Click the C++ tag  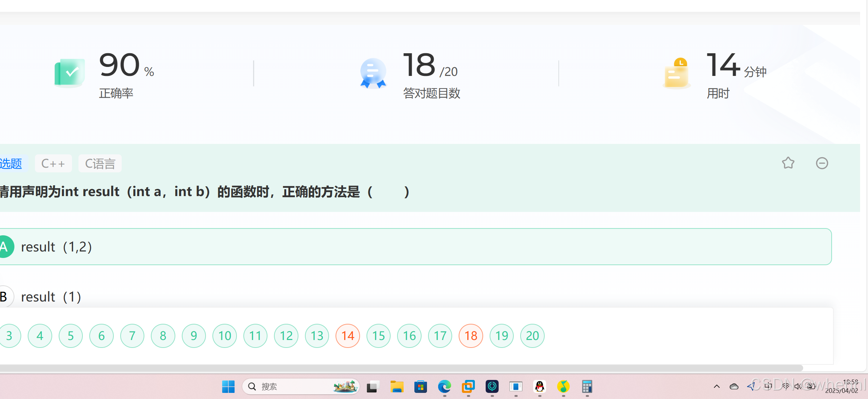[53, 163]
